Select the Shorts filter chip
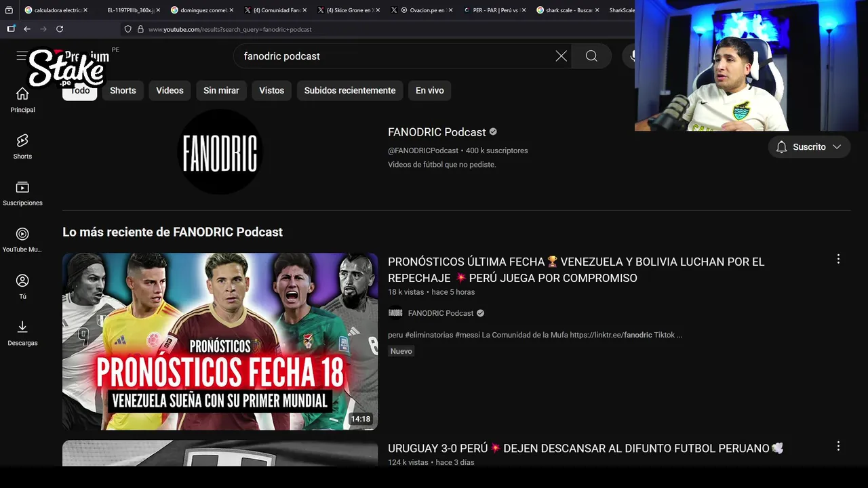This screenshot has width=868, height=488. [123, 90]
